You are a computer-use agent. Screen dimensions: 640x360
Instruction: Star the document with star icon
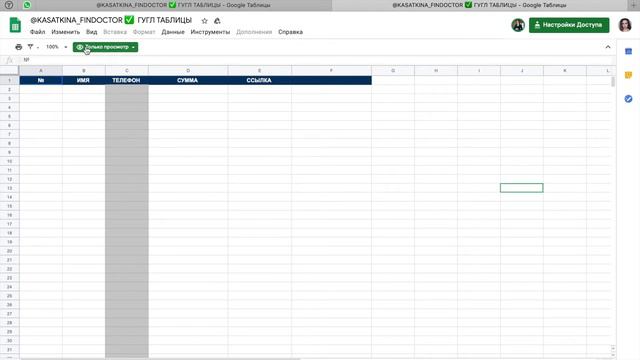click(x=204, y=20)
